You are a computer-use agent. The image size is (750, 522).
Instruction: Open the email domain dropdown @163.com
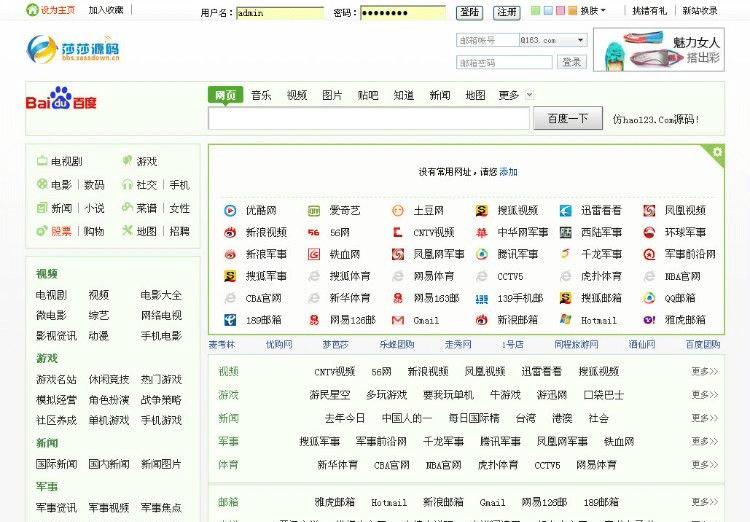[x=553, y=40]
